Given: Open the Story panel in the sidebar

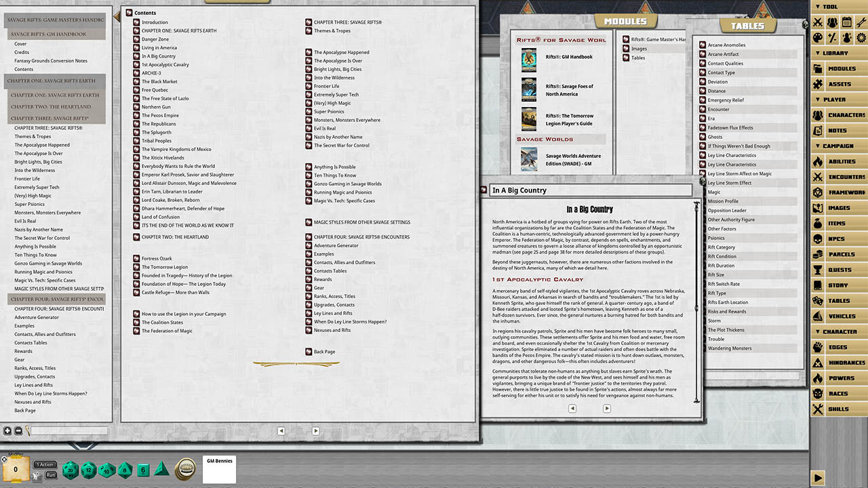Looking at the screenshot, I should tap(839, 285).
